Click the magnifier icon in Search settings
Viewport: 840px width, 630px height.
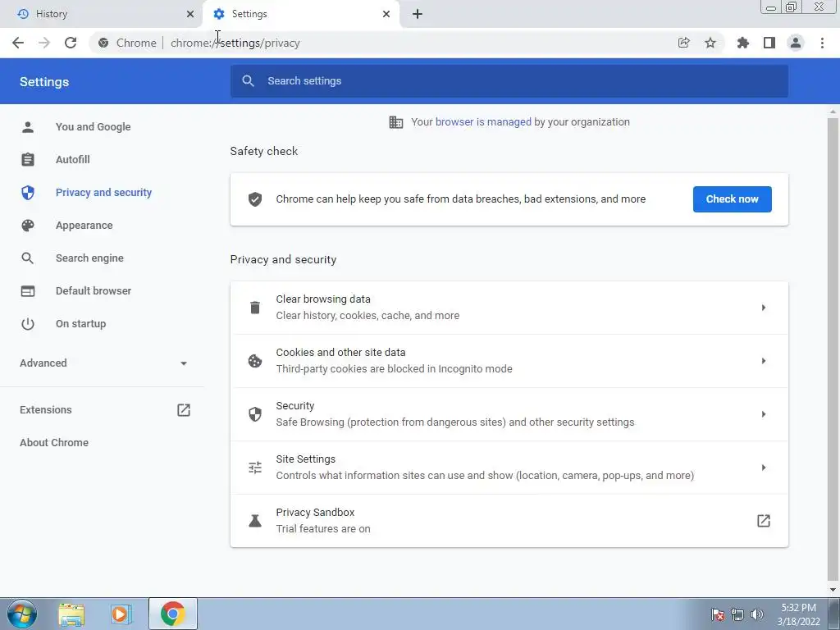[248, 81]
